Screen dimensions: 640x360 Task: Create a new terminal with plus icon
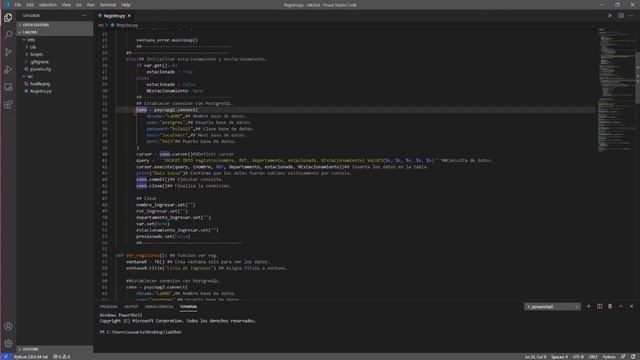coord(589,307)
